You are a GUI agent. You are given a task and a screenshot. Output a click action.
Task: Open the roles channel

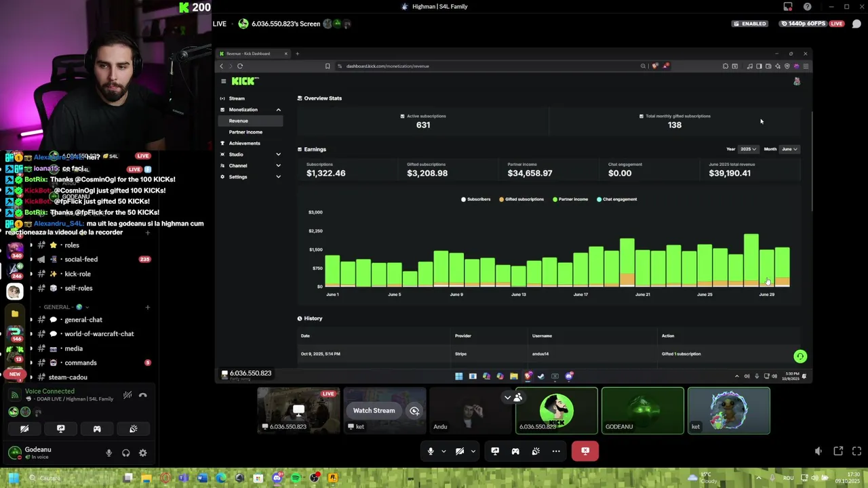click(x=71, y=245)
